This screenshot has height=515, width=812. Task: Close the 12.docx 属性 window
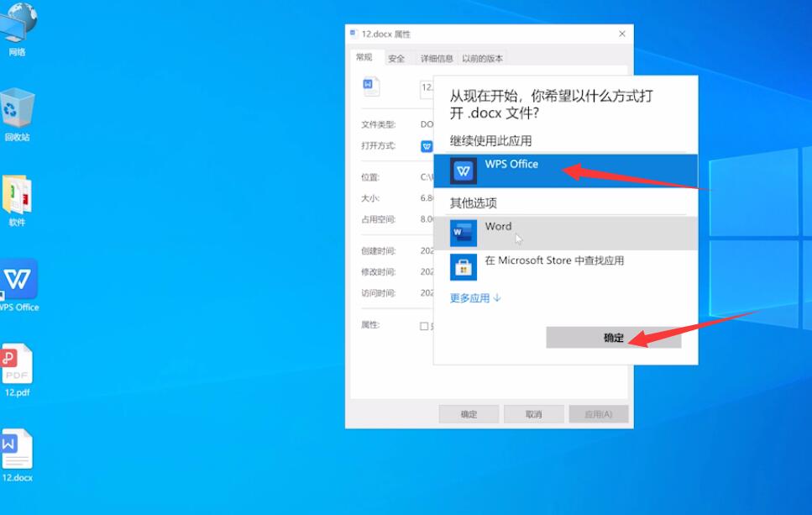[622, 34]
